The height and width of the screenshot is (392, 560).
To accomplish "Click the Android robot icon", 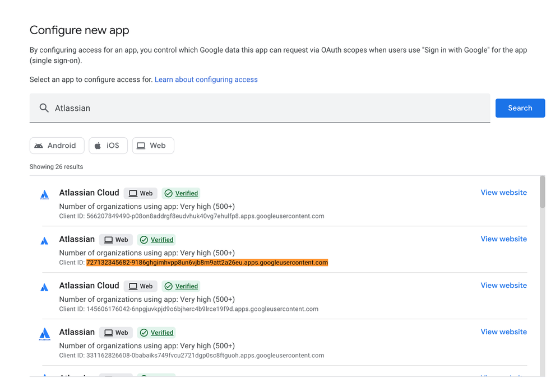I will click(x=40, y=145).
